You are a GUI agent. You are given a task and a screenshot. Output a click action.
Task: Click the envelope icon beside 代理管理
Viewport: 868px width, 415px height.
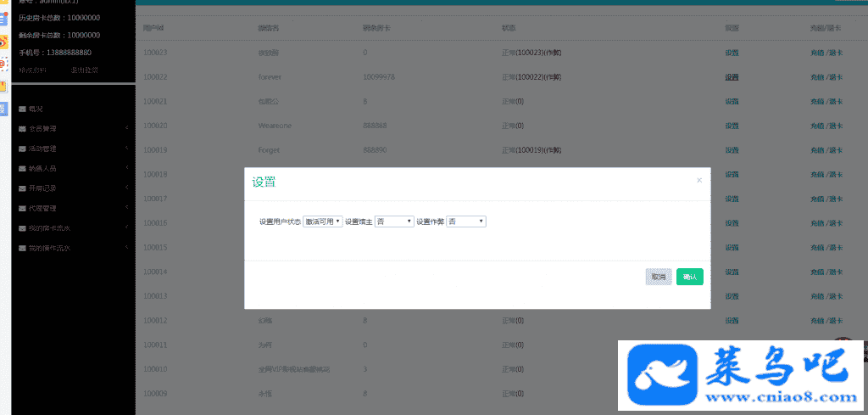pyautogui.click(x=22, y=208)
